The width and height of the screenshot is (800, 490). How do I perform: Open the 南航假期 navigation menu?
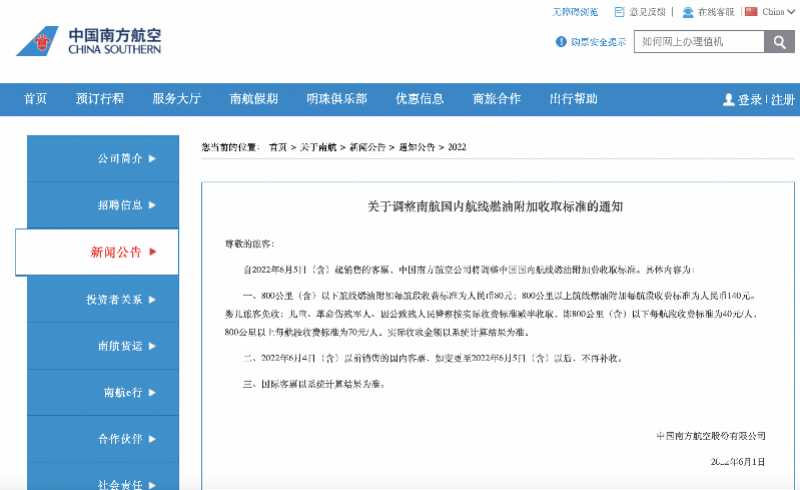[x=254, y=99]
